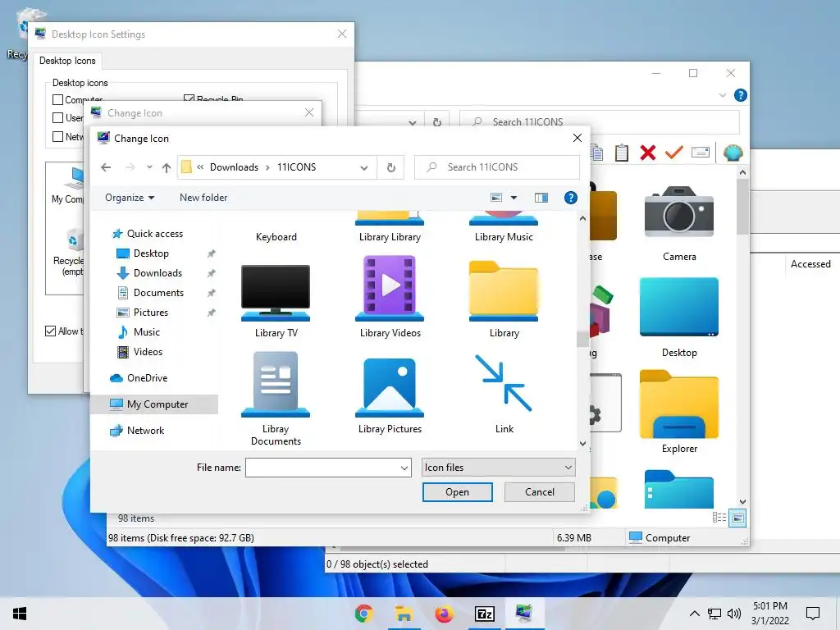Screen dimensions: 840x630
Task: Switch to details view in background window
Action: [x=719, y=518]
